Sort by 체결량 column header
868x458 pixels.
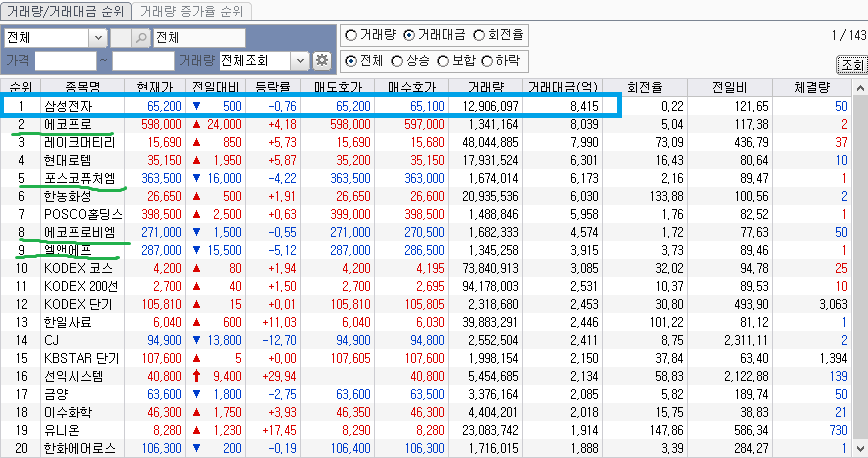[812, 87]
